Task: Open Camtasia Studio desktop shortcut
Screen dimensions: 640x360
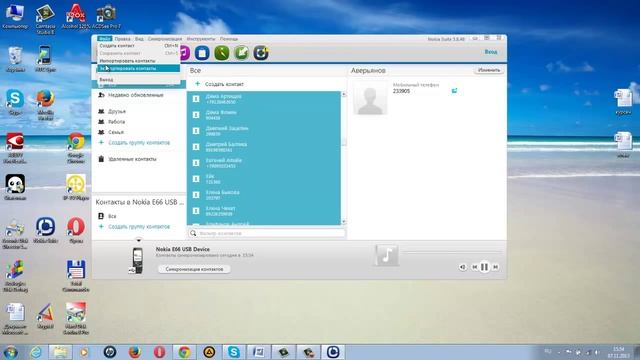Action: point(45,19)
